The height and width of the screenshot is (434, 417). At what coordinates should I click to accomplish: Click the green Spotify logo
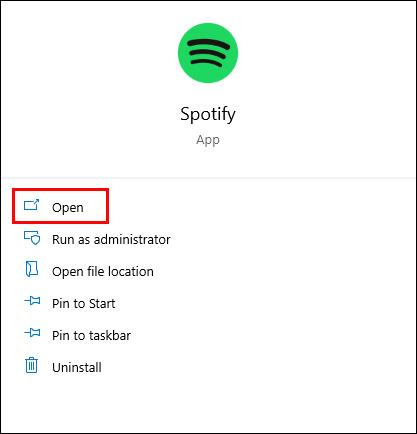[208, 53]
